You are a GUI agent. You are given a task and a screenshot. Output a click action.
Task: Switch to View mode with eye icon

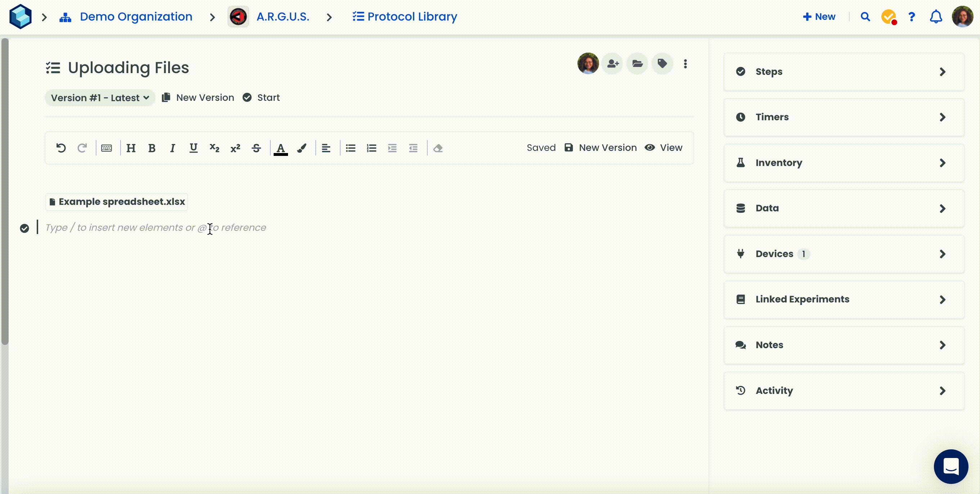(664, 148)
